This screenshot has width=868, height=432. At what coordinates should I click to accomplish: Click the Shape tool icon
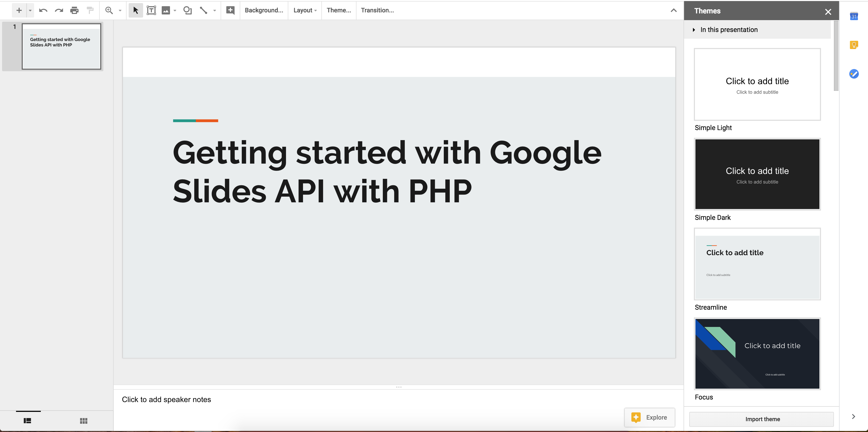point(187,10)
